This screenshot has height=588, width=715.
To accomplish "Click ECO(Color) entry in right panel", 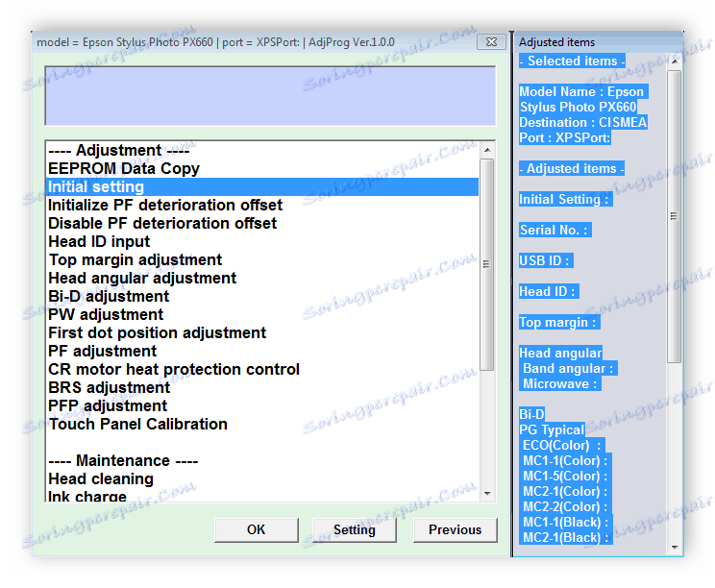I will (562, 446).
